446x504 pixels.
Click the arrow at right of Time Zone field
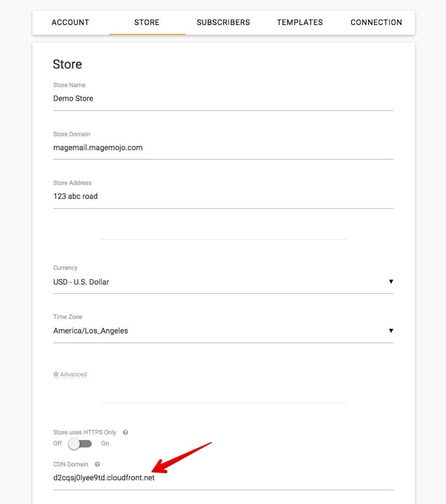pos(391,330)
